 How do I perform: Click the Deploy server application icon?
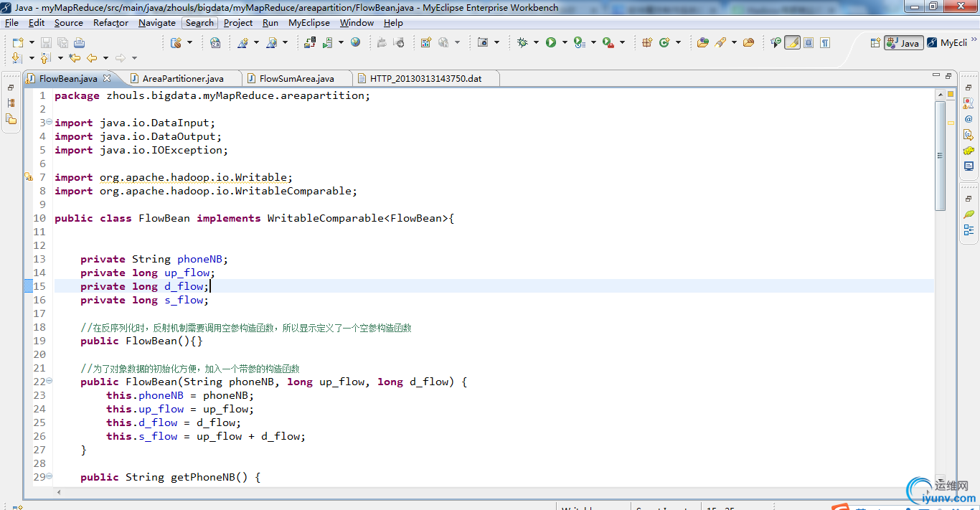(x=309, y=43)
